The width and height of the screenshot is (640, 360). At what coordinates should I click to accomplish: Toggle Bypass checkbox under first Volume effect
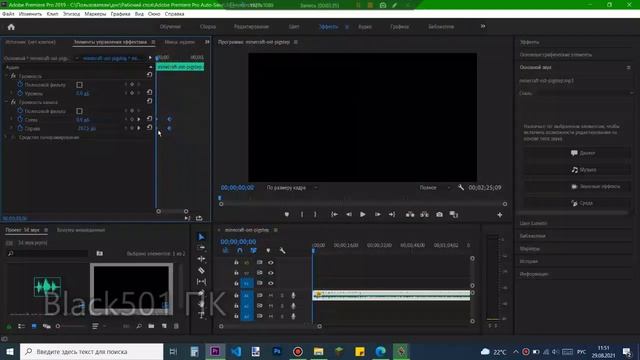click(x=79, y=85)
